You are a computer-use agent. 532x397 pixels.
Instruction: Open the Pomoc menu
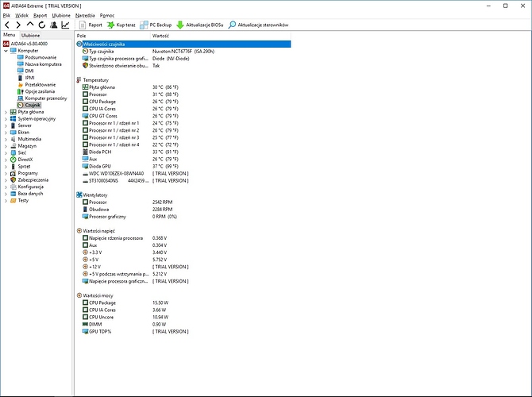[107, 15]
